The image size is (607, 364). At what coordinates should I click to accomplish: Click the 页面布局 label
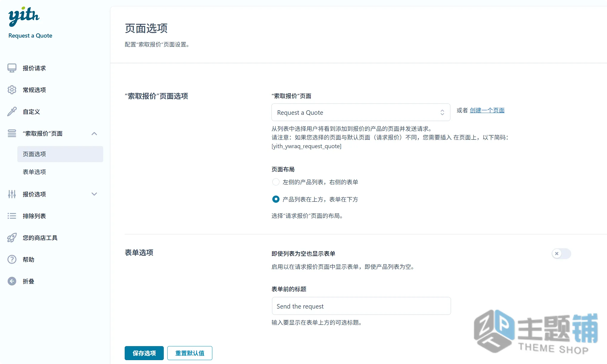(283, 169)
